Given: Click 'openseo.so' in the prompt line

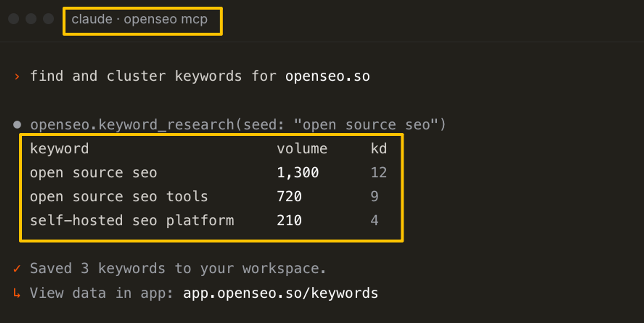Looking at the screenshot, I should [x=328, y=76].
